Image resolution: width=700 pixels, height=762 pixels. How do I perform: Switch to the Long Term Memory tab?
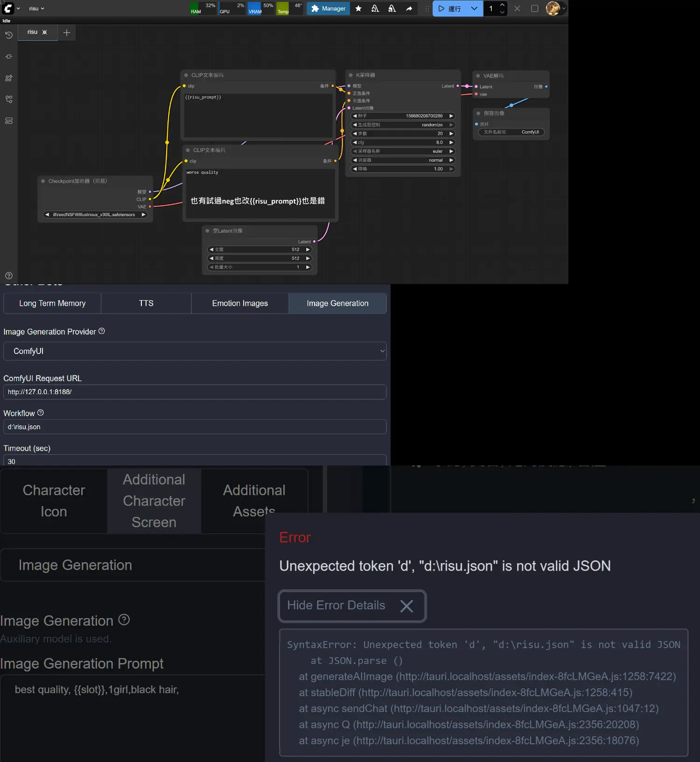tap(52, 303)
